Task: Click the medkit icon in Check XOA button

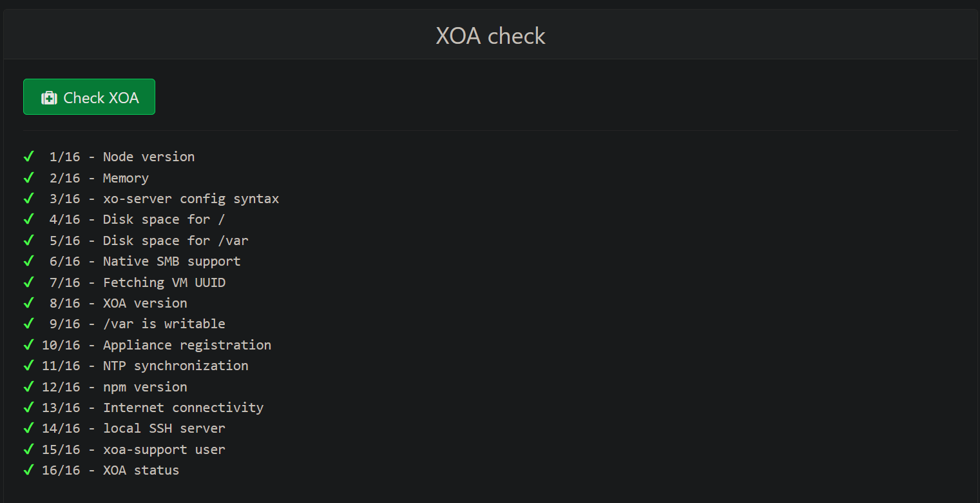Action: [x=49, y=98]
